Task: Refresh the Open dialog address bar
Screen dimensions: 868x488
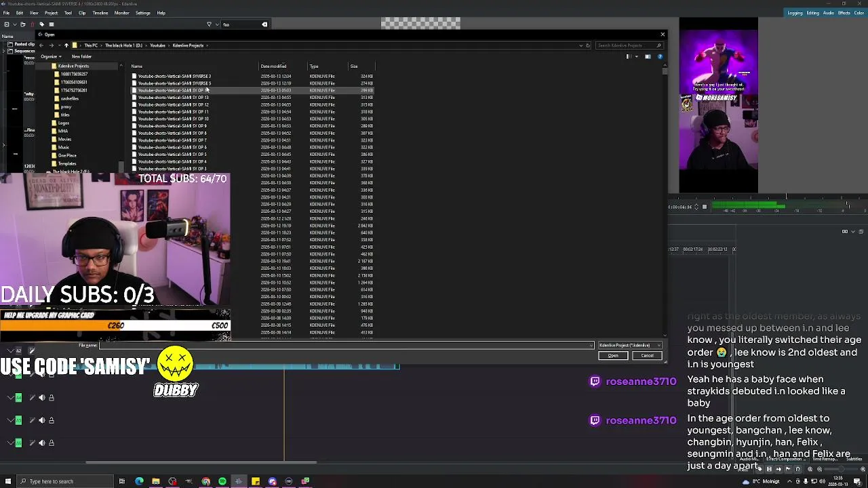Action: point(588,45)
